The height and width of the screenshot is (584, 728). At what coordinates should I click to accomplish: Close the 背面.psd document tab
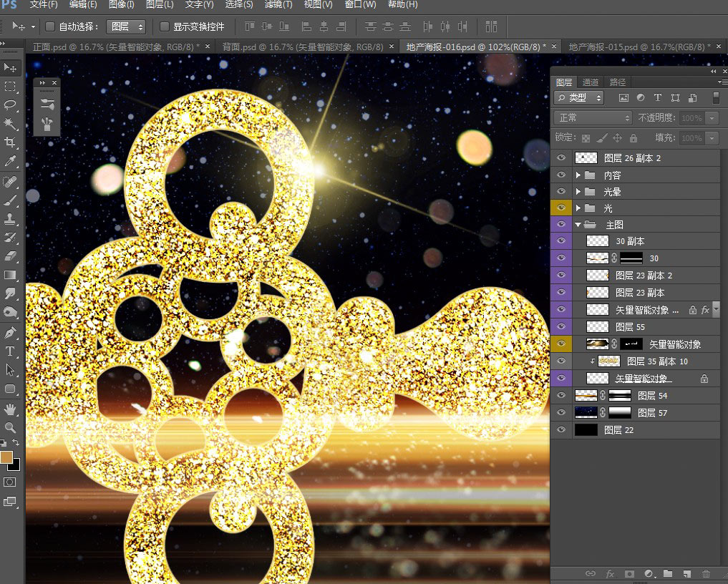(392, 47)
